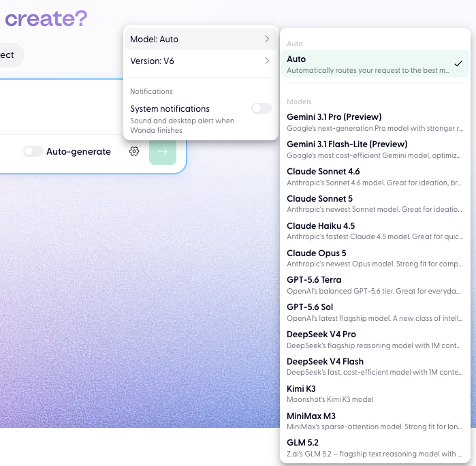Viewport: 476px width, 466px height.
Task: Click the 'create?' heading text
Action: pyautogui.click(x=46, y=18)
